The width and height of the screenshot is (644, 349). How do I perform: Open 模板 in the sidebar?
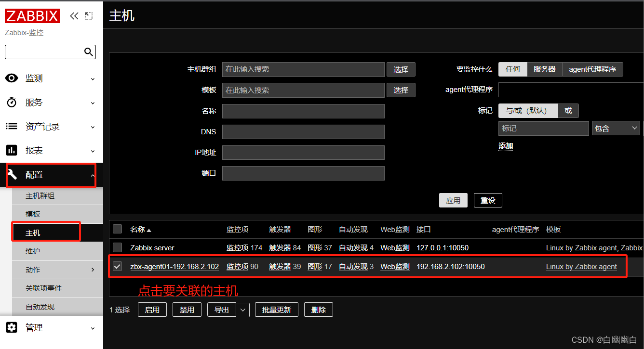[x=33, y=214]
